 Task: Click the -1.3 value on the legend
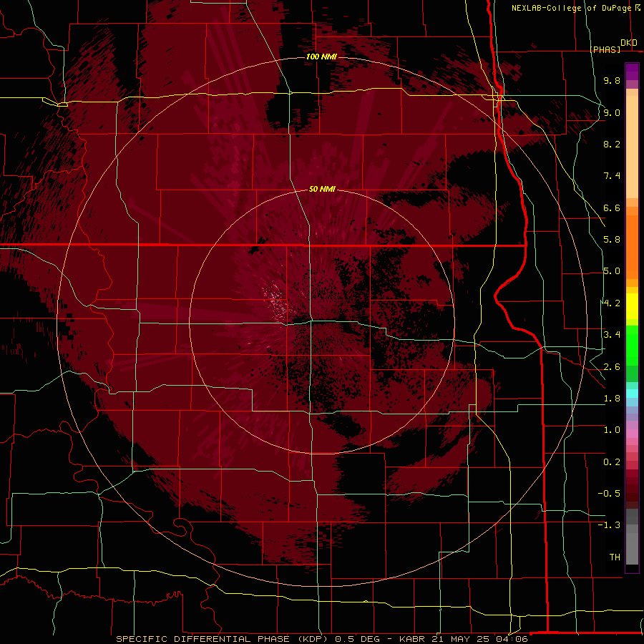coord(609,525)
